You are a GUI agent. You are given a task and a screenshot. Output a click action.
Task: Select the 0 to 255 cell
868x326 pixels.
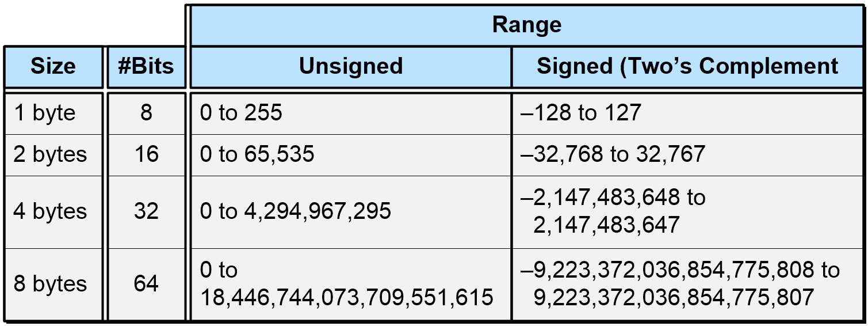pyautogui.click(x=351, y=113)
